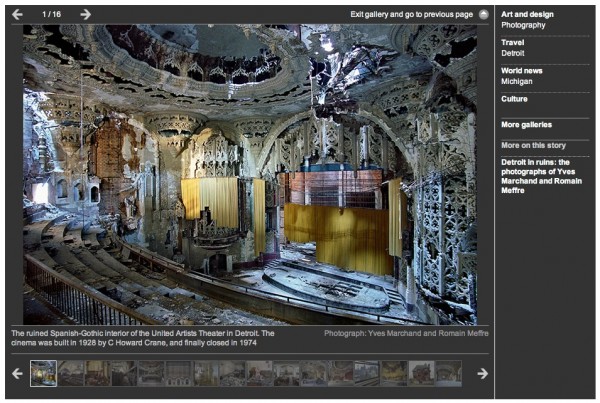
Task: Open 'Detroit in ruins' story link
Action: [541, 176]
